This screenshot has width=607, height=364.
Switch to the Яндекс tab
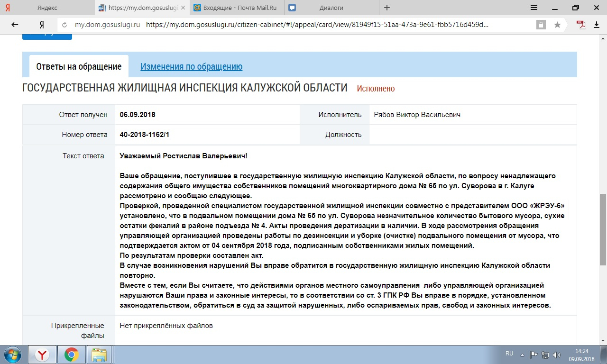coord(47,8)
